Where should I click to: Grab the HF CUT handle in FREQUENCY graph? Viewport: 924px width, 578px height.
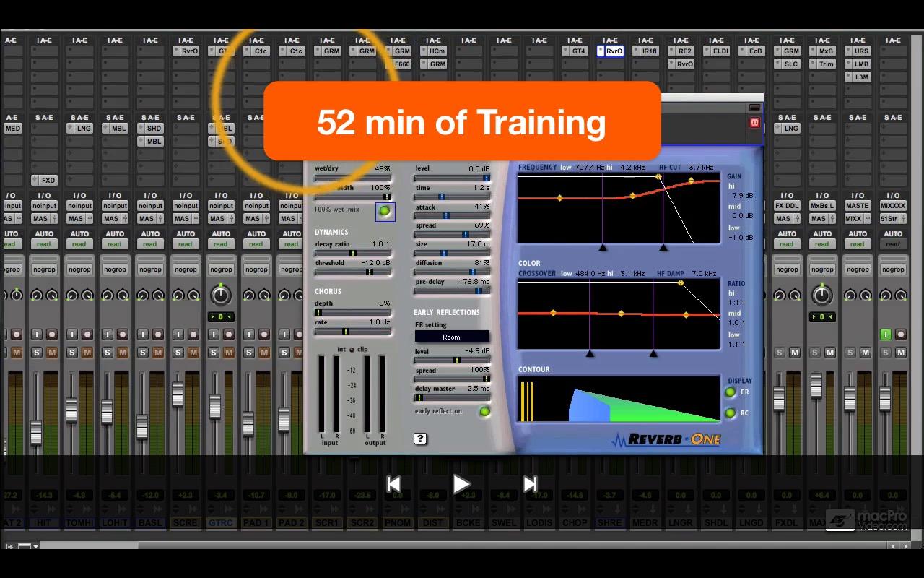pos(658,177)
